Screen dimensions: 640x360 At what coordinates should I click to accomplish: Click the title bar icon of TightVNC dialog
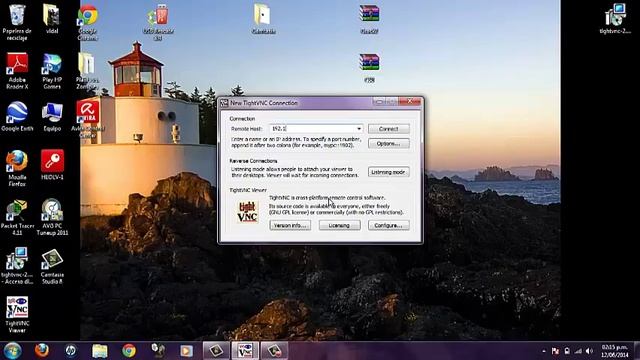[x=224, y=103]
